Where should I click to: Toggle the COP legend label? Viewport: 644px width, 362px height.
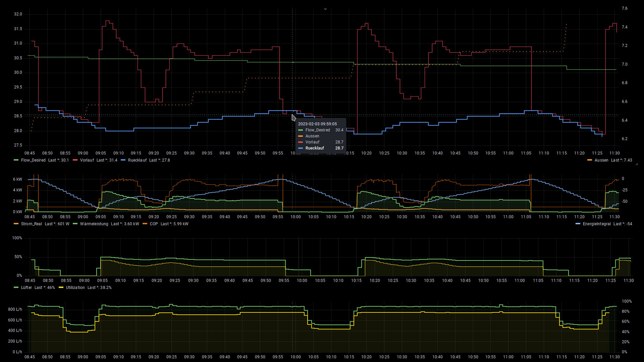[x=154, y=224]
